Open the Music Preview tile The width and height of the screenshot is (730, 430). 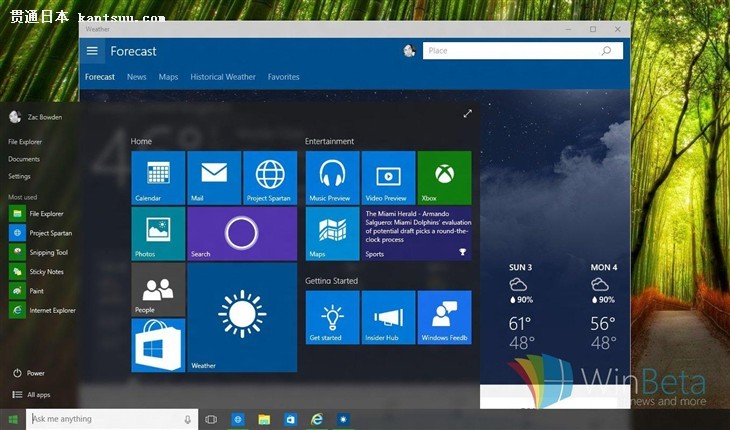332,178
